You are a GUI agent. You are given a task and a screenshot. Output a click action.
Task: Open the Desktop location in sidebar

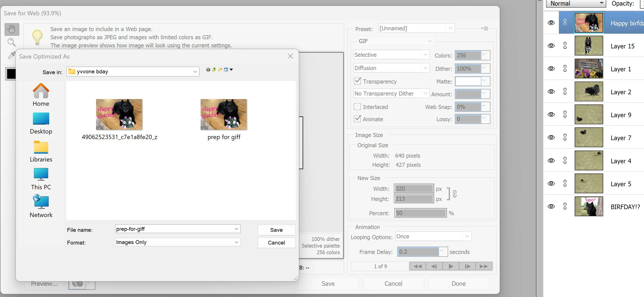pos(41,123)
